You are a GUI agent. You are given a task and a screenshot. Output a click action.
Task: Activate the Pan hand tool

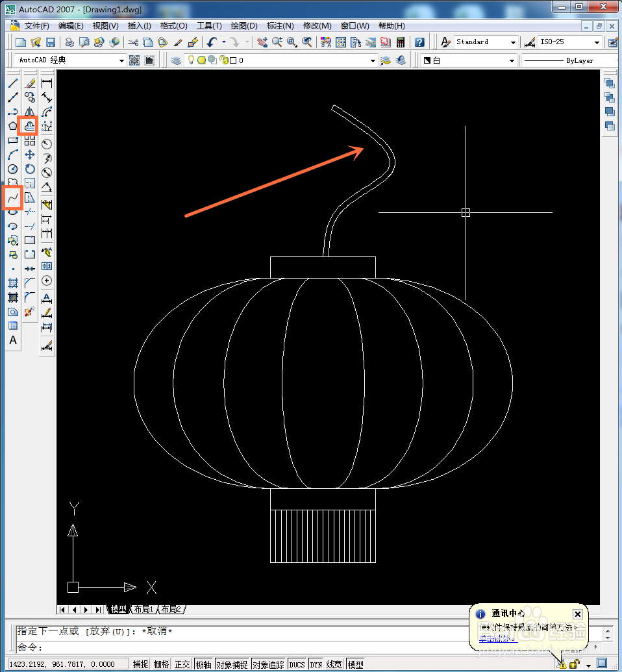tap(262, 42)
